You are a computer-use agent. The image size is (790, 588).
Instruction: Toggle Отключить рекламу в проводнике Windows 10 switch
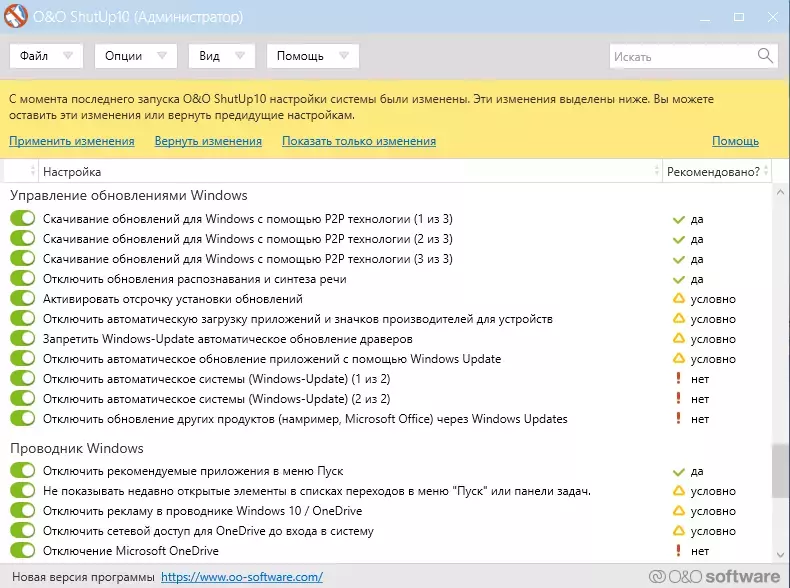[23, 510]
